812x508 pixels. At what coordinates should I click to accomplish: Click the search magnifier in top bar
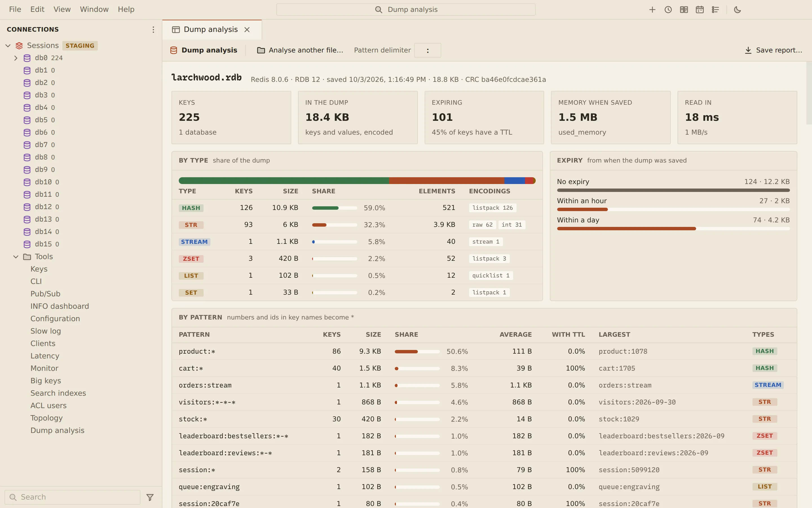click(x=378, y=9)
